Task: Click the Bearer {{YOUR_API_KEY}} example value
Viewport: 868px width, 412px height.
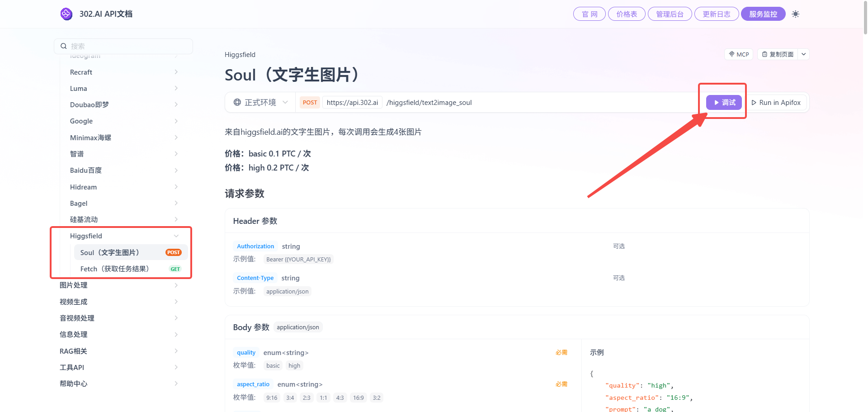Action: pyautogui.click(x=298, y=260)
